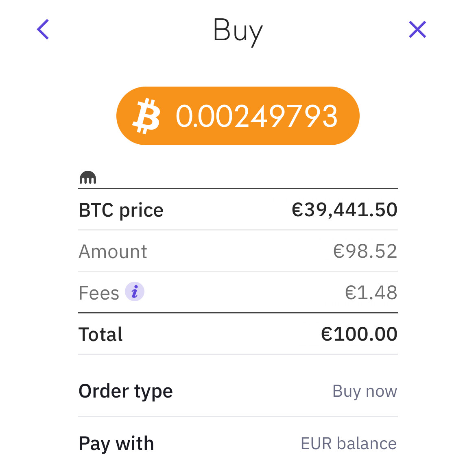
Task: Open the Fees info icon
Action: [x=135, y=291]
